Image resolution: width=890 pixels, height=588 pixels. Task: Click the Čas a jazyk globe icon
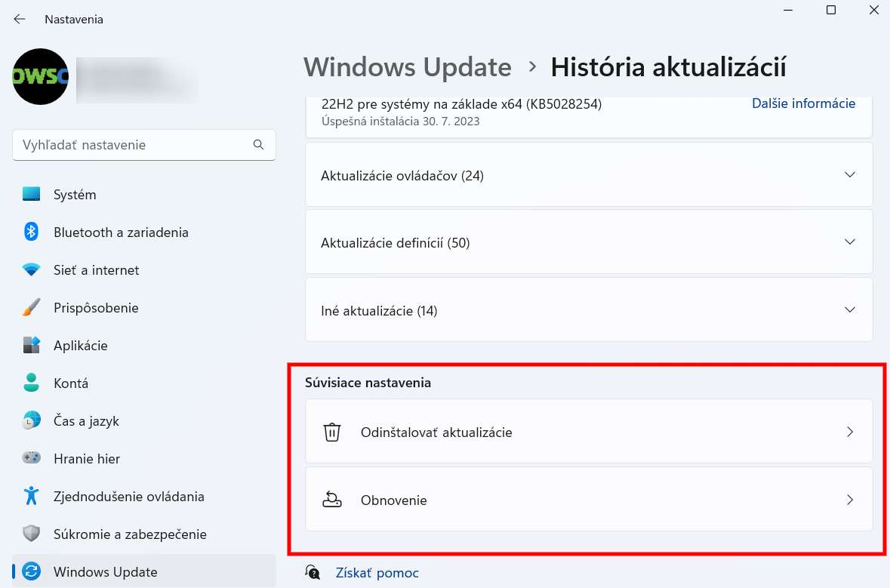tap(31, 420)
